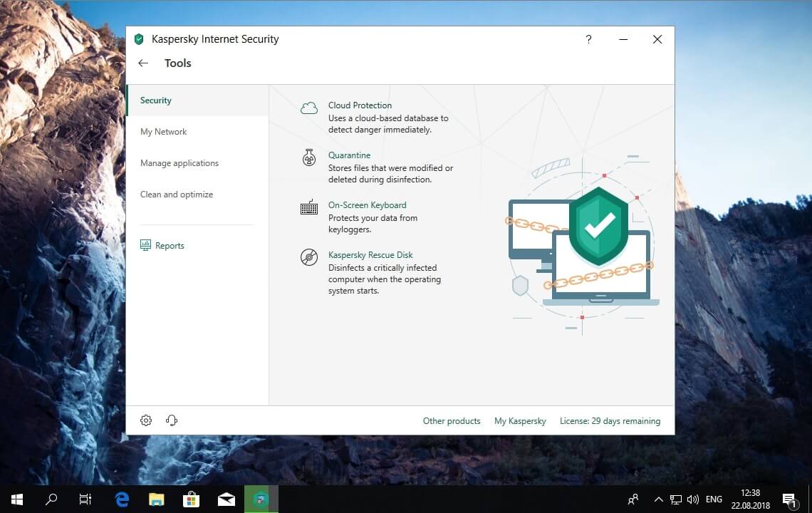
Task: Open Other products link
Action: (x=452, y=421)
